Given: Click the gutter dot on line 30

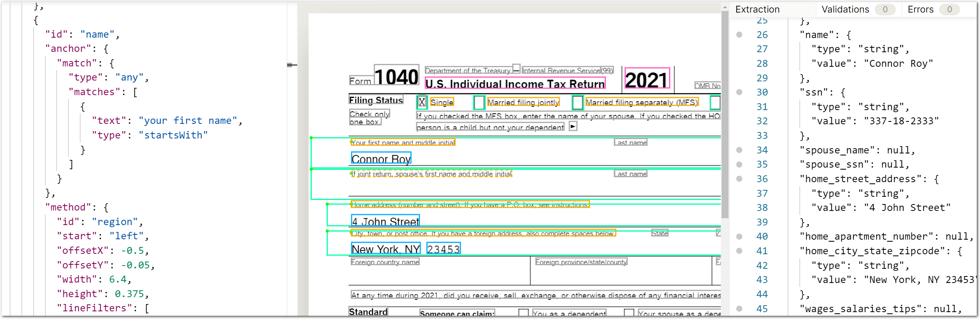Looking at the screenshot, I should (739, 92).
